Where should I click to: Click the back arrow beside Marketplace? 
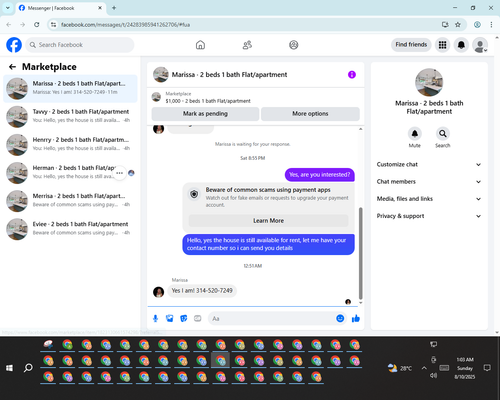(12, 67)
